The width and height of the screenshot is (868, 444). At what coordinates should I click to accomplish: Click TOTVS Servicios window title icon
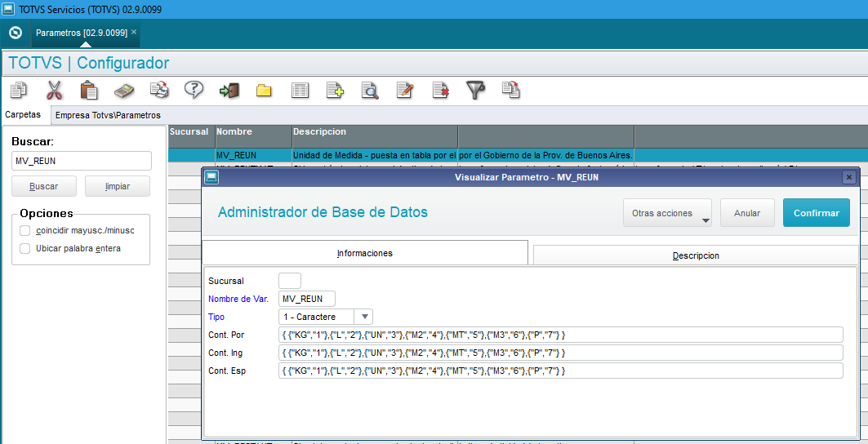tap(8, 10)
